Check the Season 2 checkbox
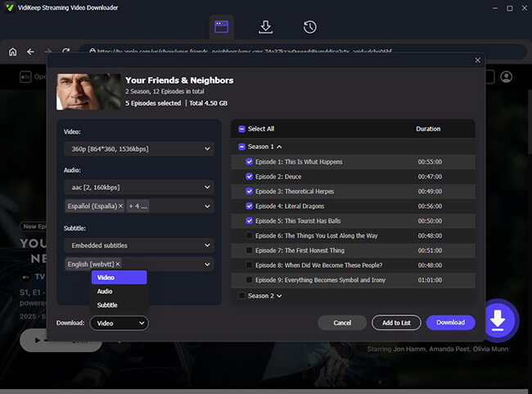Viewport: 532px width, 394px height. point(241,296)
